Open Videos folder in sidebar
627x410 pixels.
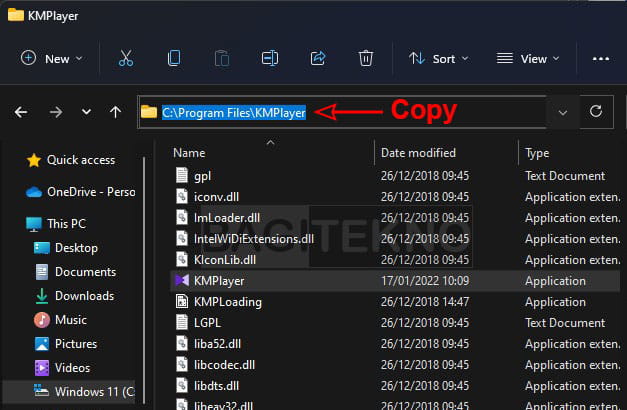pyautogui.click(x=62, y=368)
